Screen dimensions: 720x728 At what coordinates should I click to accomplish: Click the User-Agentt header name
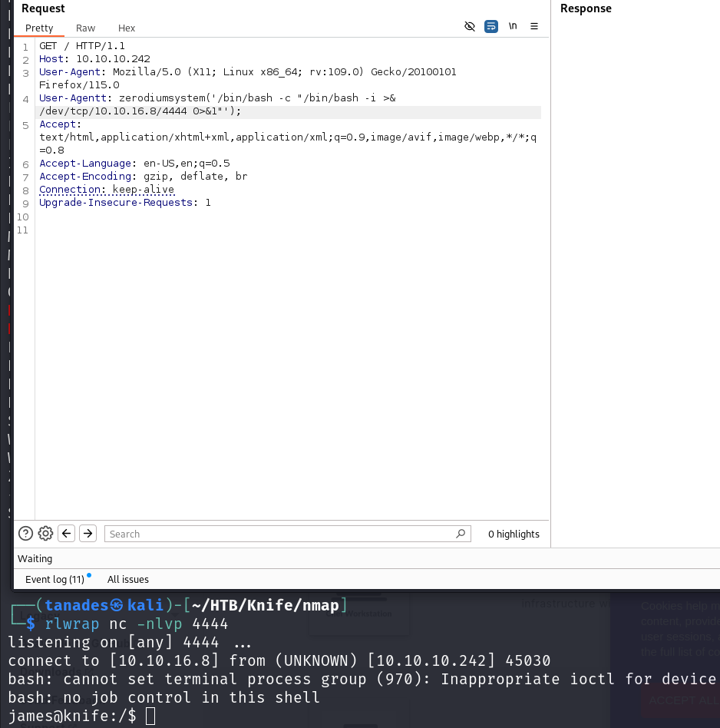click(x=73, y=98)
